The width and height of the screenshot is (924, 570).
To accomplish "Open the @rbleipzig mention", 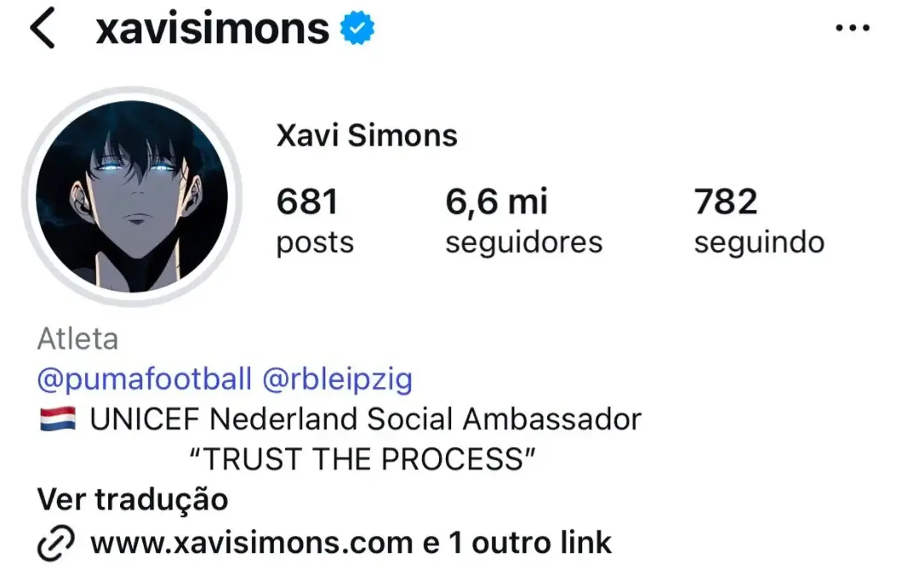I will (x=337, y=379).
